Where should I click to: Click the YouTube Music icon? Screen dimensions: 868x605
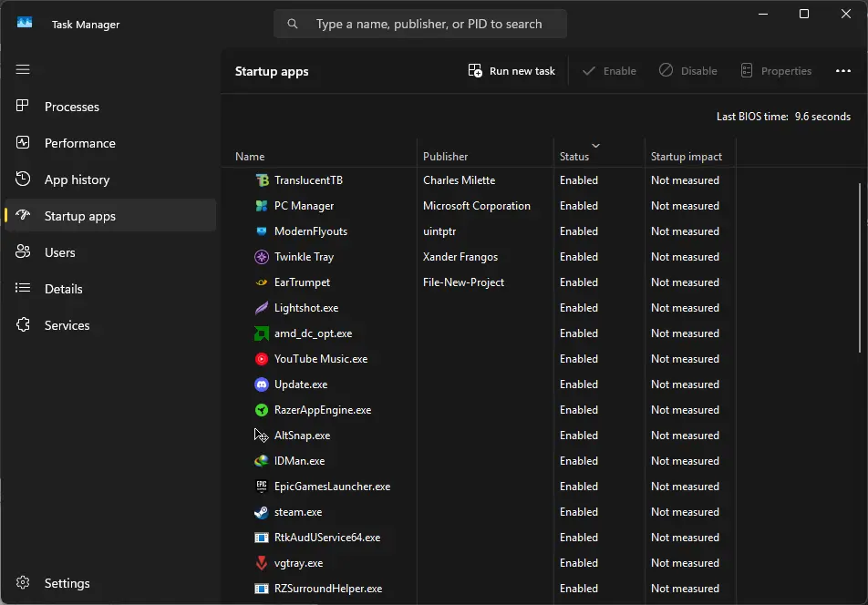(262, 359)
